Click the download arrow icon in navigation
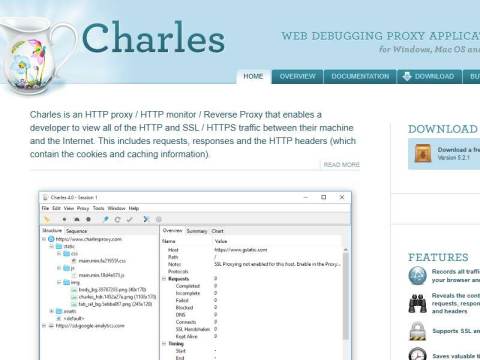Viewport: 480px width, 360px height. (407, 76)
